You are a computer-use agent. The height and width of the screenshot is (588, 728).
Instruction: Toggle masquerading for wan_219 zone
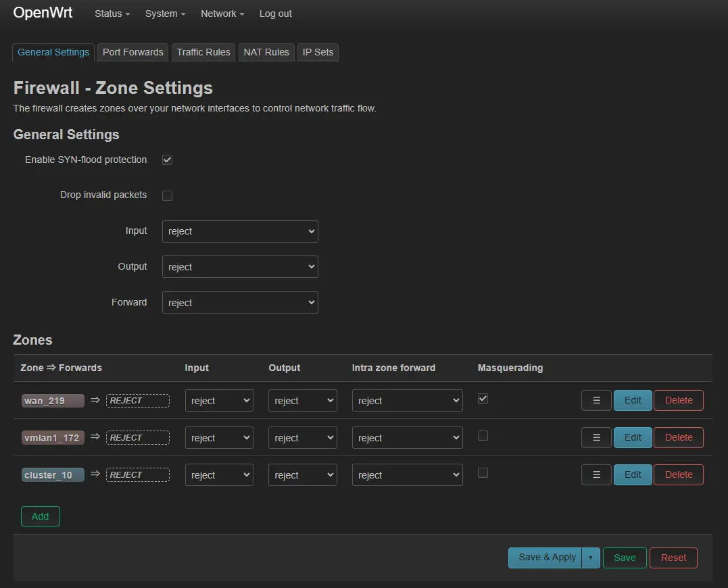coord(483,399)
